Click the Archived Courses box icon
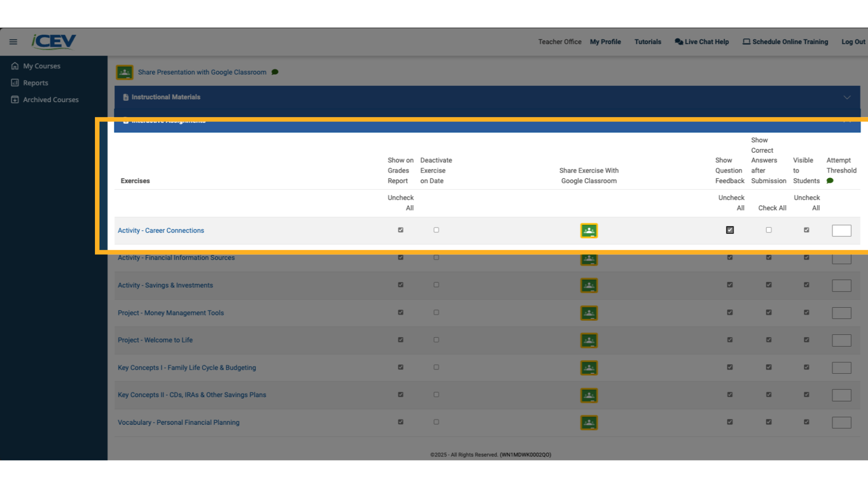Viewport: 868px width, 488px height. pos(15,99)
